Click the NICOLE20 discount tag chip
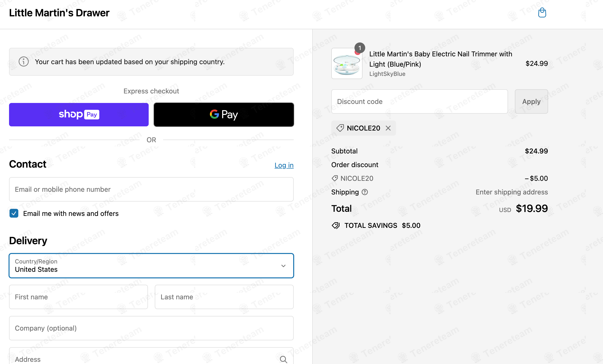This screenshot has height=364, width=603. pyautogui.click(x=363, y=128)
